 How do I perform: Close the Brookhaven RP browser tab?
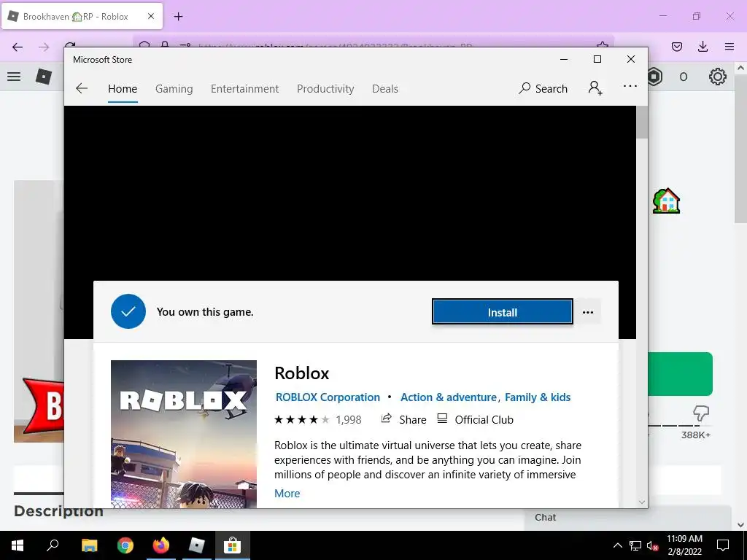pyautogui.click(x=151, y=16)
